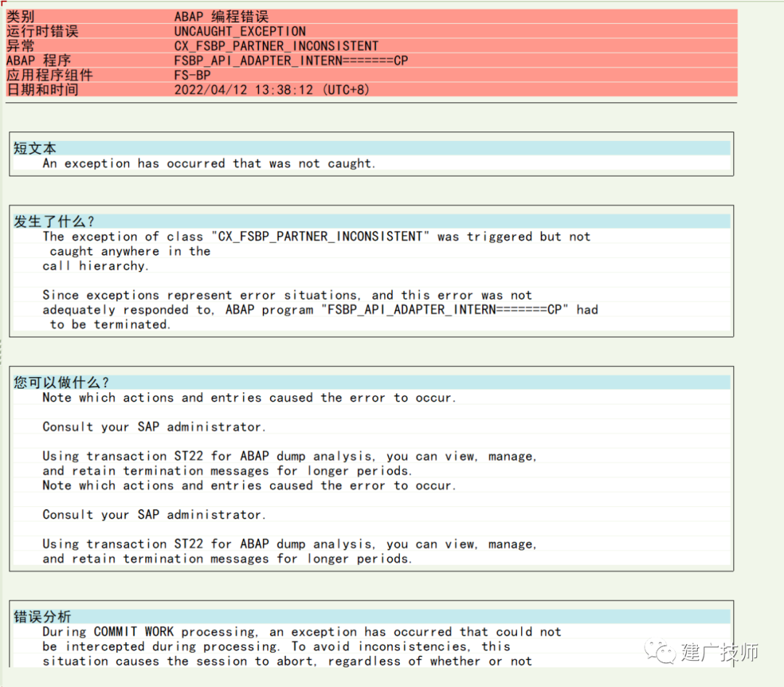Click the line 'During COMMIT WORK processing'
The height and width of the screenshot is (687, 784).
point(302,632)
